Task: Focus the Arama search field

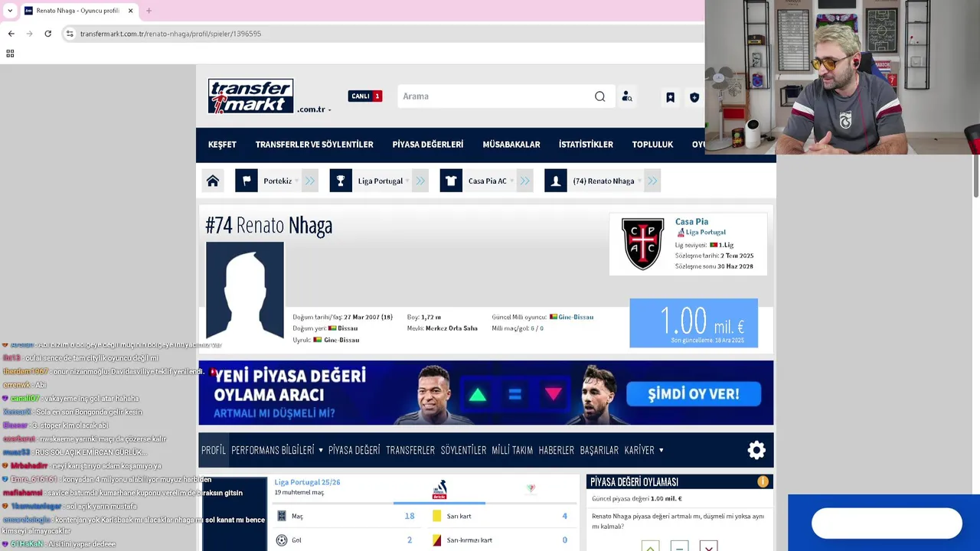Action: coord(495,96)
